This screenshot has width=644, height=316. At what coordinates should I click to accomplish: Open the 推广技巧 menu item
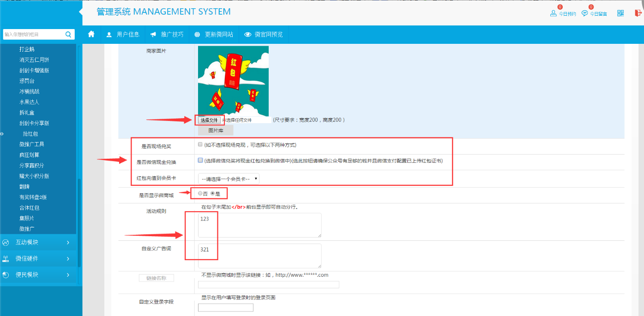point(167,34)
